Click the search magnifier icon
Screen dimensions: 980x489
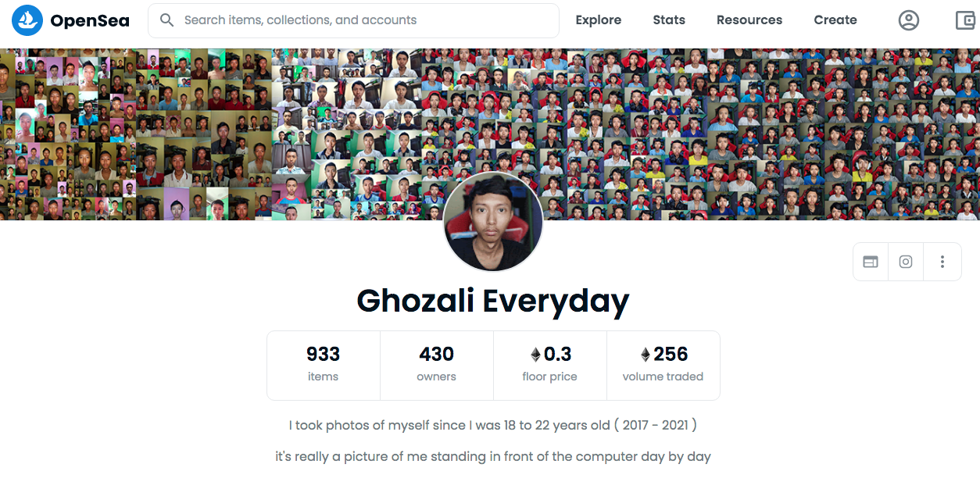pyautogui.click(x=166, y=20)
